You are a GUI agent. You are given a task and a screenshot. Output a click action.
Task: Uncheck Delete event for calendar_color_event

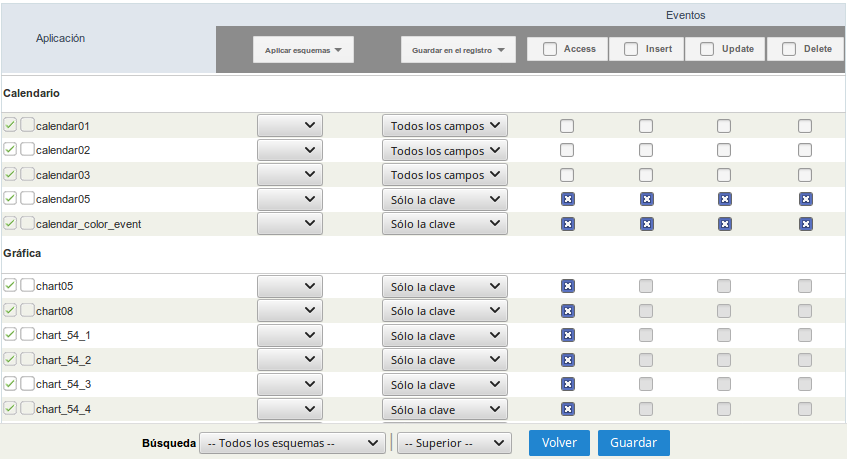[806, 224]
